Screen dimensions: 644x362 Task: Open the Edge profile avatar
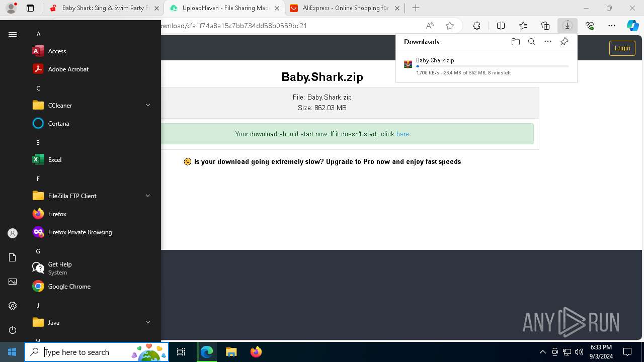[11, 8]
